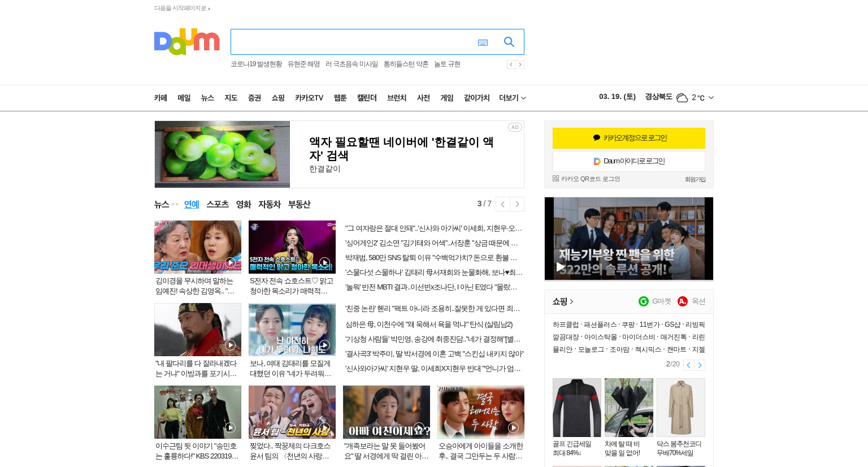Switch to the 영화 news tab
Screen dimensions: 868x467
pos(244,204)
